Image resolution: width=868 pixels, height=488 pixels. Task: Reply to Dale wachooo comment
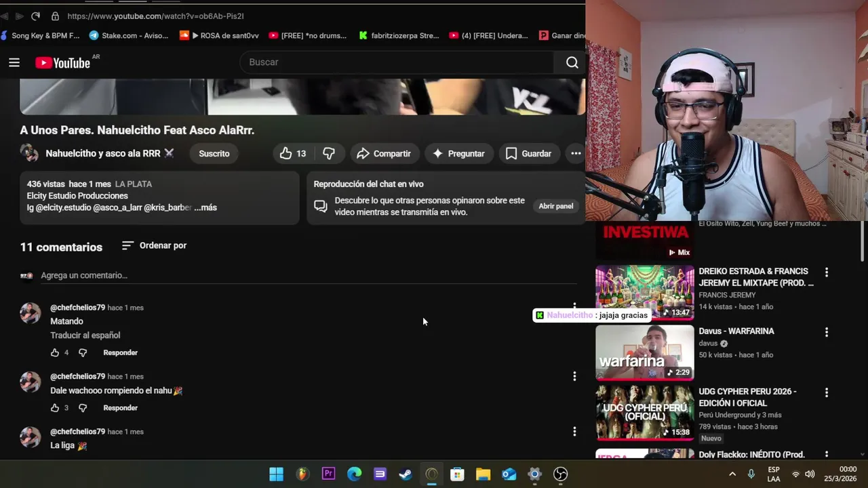[120, 408]
